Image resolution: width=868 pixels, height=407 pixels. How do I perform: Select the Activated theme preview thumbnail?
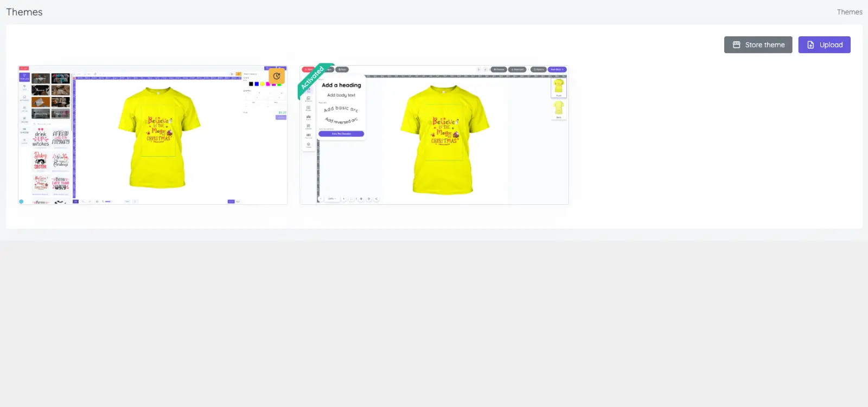tap(434, 135)
